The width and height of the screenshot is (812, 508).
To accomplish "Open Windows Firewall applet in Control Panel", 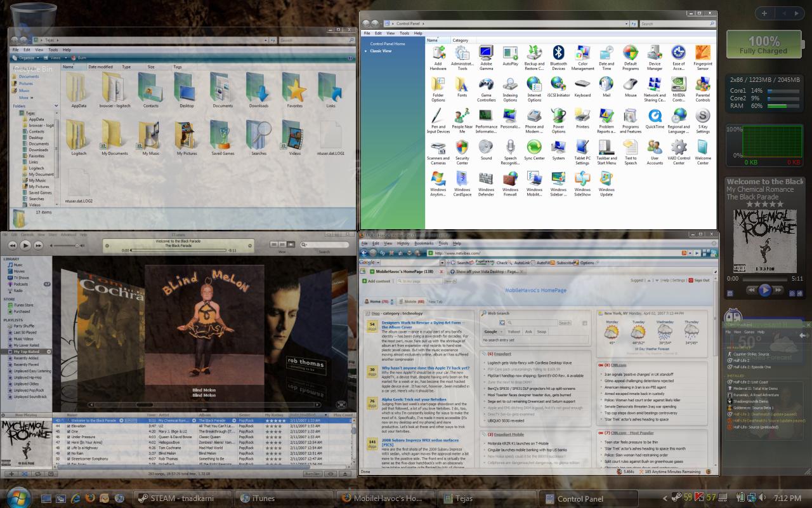I will point(510,184).
